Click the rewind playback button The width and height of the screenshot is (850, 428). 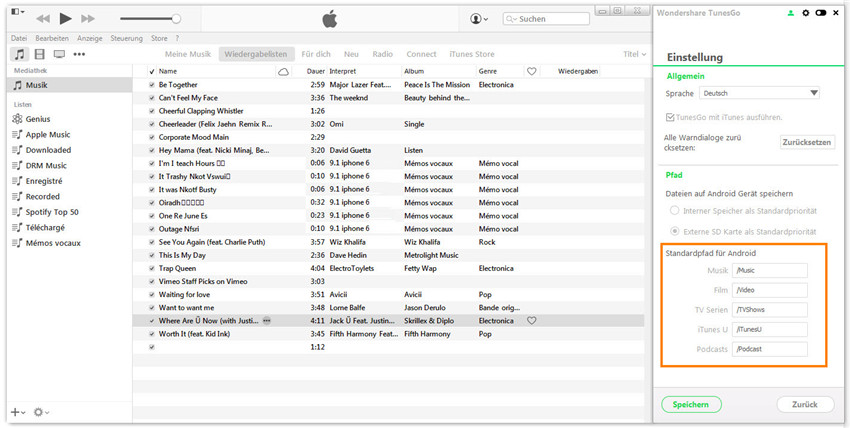43,19
